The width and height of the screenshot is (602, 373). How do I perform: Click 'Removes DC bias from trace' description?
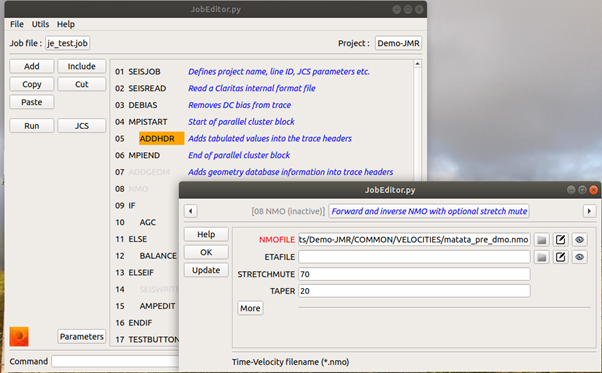(x=239, y=105)
